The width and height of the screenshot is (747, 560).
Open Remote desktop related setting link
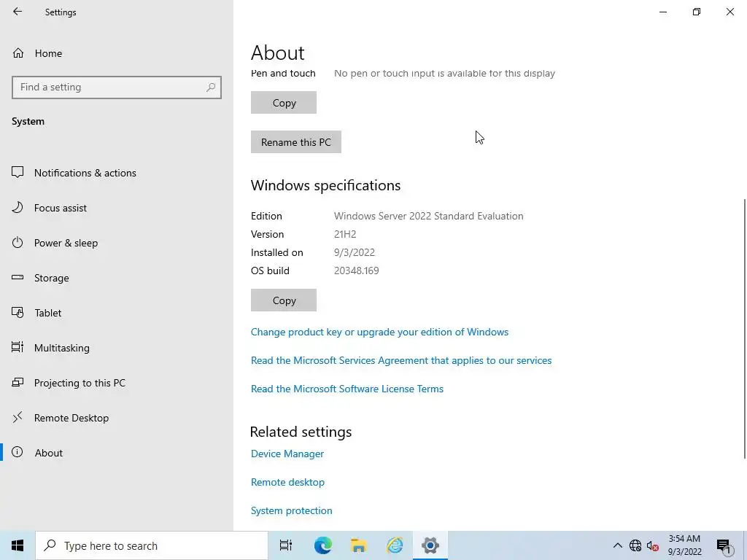pyautogui.click(x=287, y=483)
